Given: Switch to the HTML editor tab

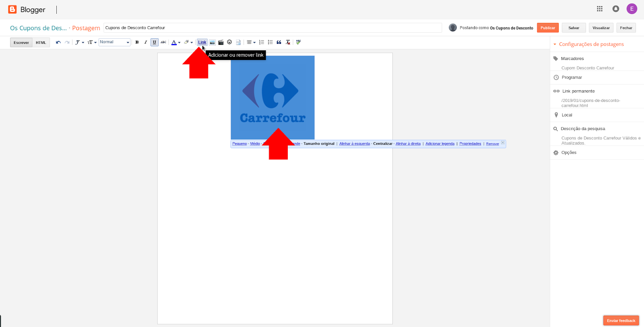Looking at the screenshot, I should pos(41,42).
